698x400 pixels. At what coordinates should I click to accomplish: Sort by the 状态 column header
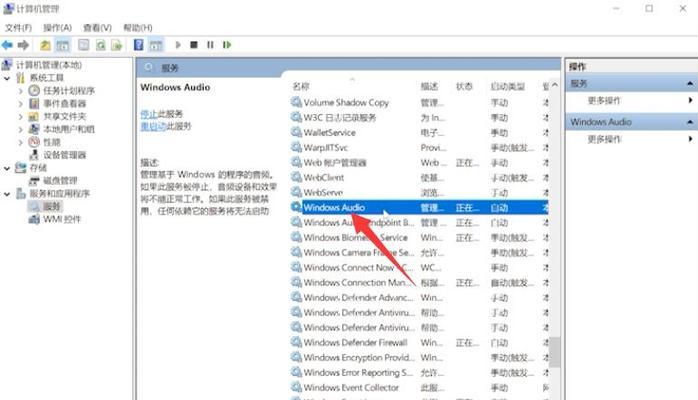464,86
